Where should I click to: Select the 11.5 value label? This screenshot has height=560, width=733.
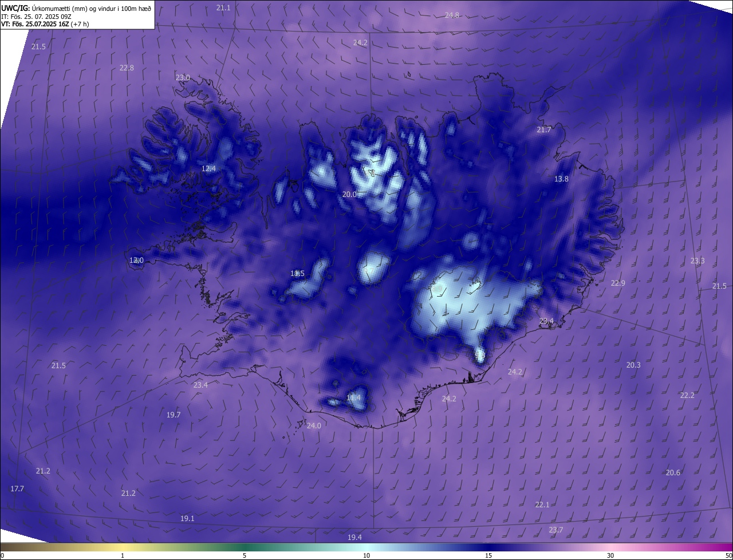[x=297, y=273]
